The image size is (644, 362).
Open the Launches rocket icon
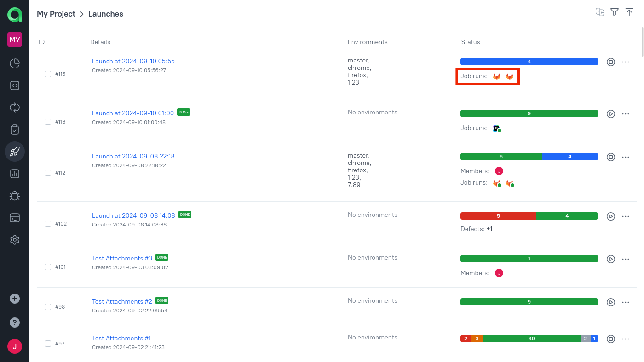click(x=15, y=152)
